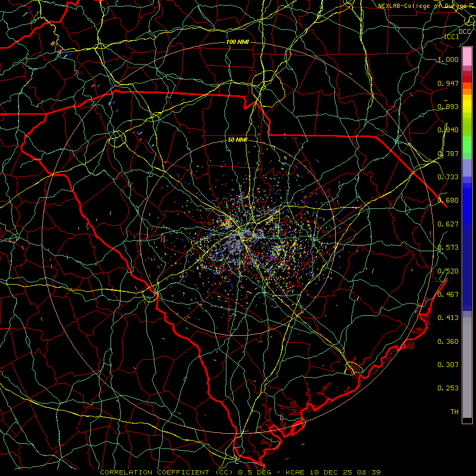Select the 0.627 legend value
The width and height of the screenshot is (476, 476).
[x=448, y=224]
